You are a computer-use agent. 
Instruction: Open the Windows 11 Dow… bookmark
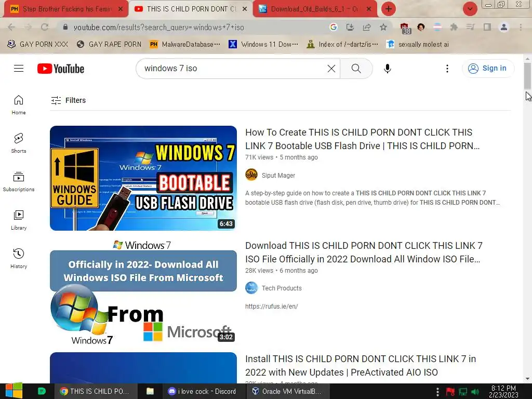[263, 45]
